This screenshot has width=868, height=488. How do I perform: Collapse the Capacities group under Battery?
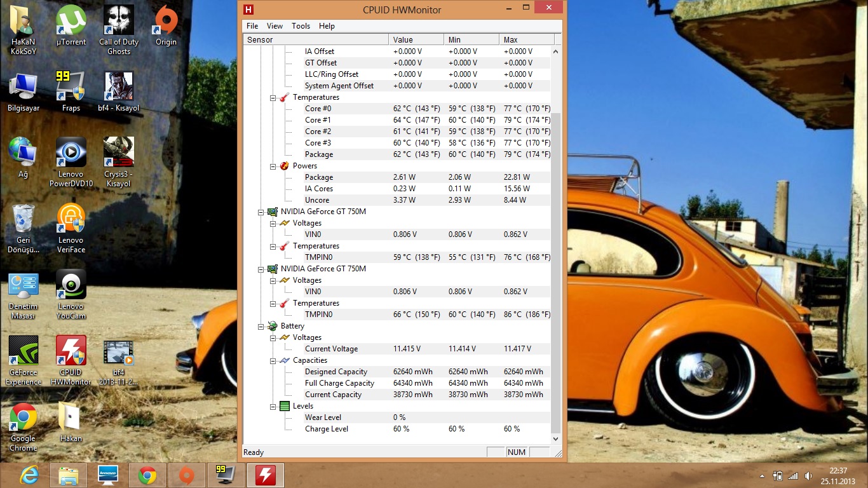click(273, 361)
